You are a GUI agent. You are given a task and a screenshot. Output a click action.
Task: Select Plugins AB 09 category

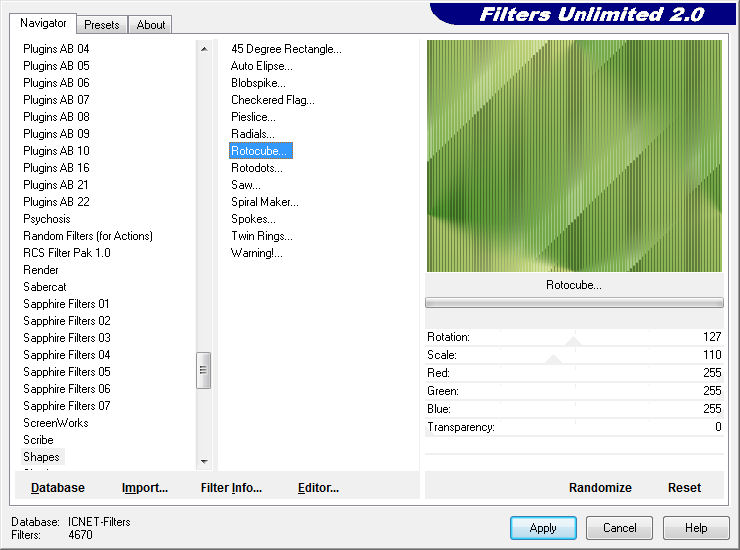[56, 134]
